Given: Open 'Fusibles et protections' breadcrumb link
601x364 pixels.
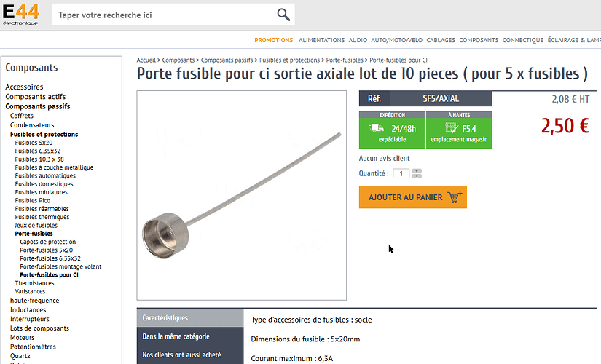Looking at the screenshot, I should (x=289, y=60).
